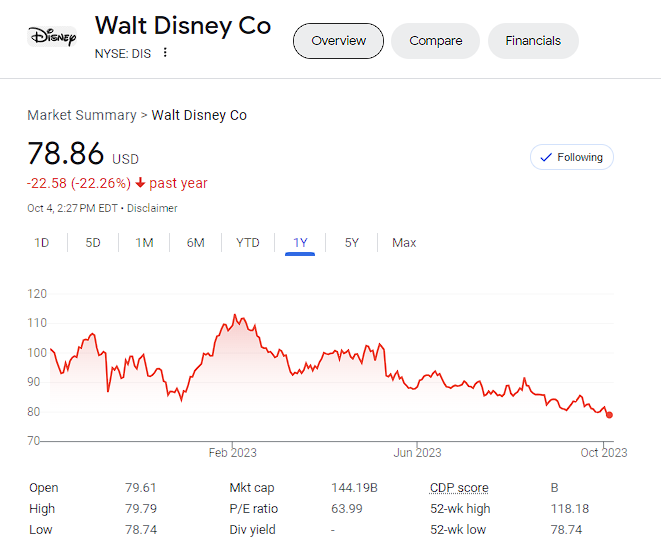Select the 5D time range
Screen dimensions: 661x549
[93, 243]
